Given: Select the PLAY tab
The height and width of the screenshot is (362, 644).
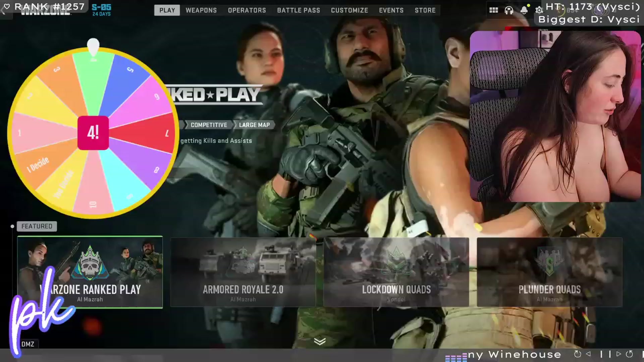Looking at the screenshot, I should pos(167,10).
